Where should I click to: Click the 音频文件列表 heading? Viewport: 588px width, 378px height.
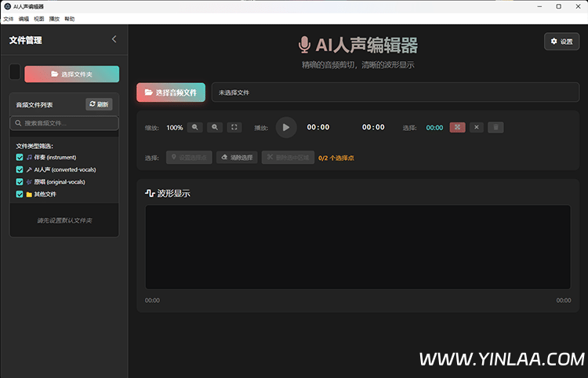tap(34, 105)
